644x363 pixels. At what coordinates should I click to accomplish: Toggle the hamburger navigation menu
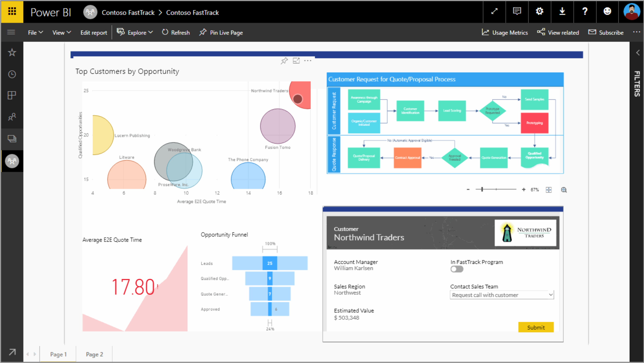(x=11, y=32)
